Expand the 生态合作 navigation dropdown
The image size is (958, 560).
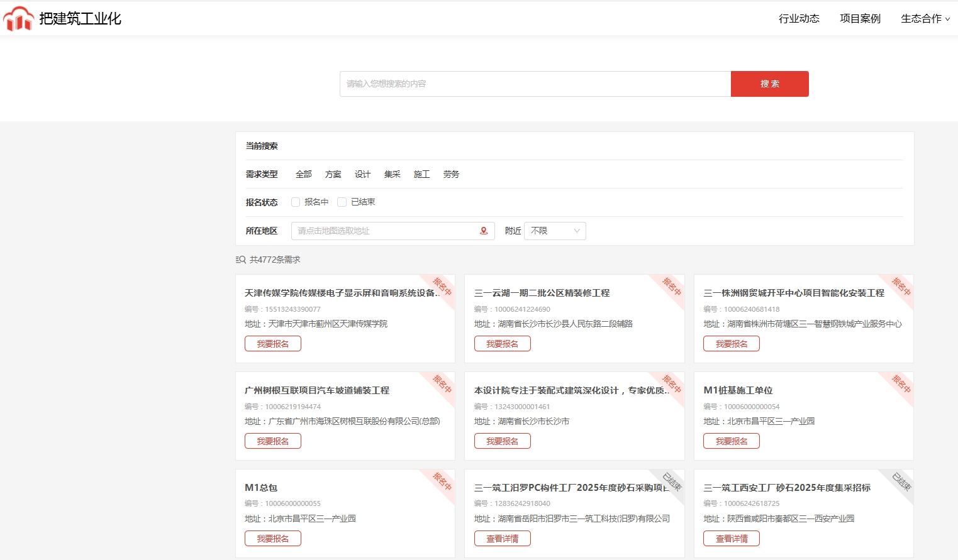(925, 19)
